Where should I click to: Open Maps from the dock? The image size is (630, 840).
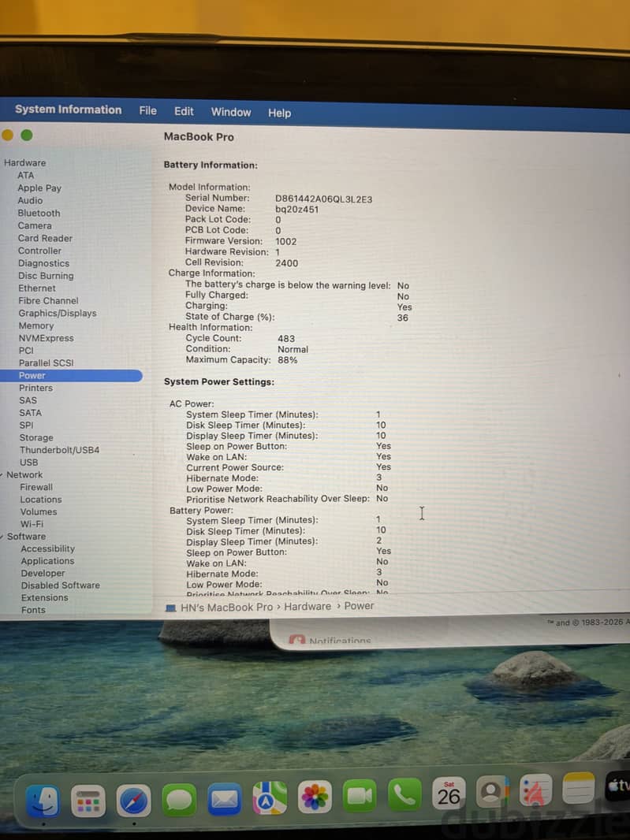(269, 798)
